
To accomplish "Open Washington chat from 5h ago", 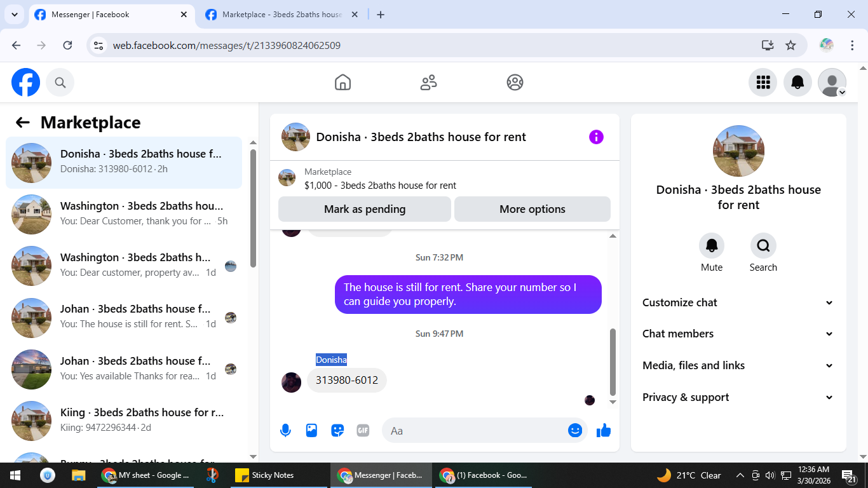I will pyautogui.click(x=124, y=214).
